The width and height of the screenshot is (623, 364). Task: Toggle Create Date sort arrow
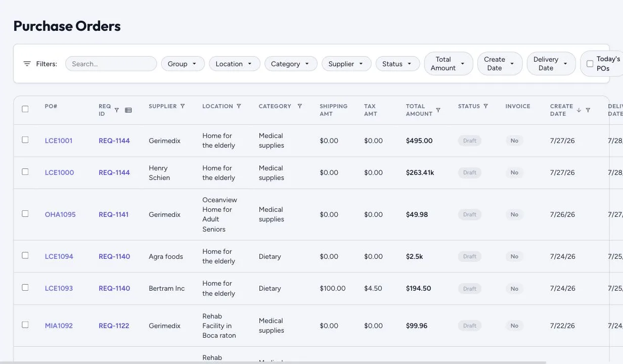click(579, 110)
